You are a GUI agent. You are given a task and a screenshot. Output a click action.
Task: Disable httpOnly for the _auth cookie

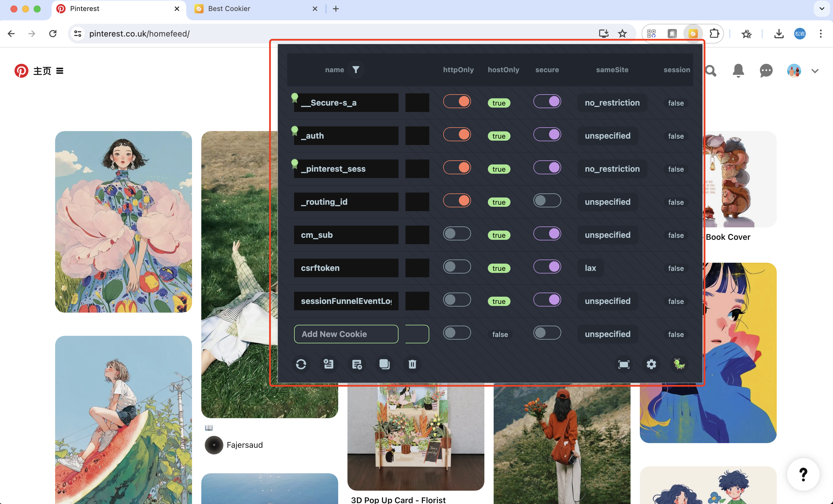tap(457, 135)
